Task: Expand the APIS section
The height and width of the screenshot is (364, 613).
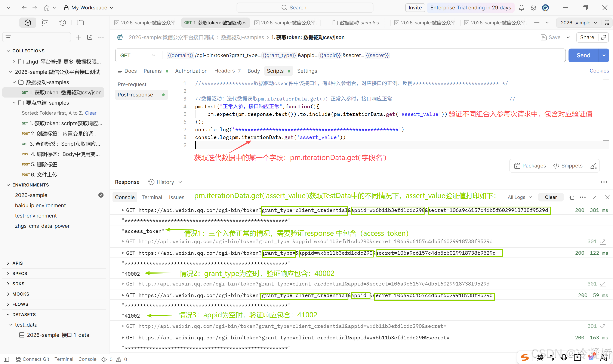Action: tap(8, 263)
